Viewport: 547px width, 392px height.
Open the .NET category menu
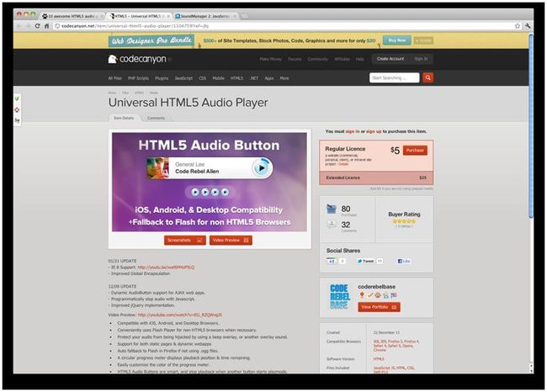[x=254, y=78]
